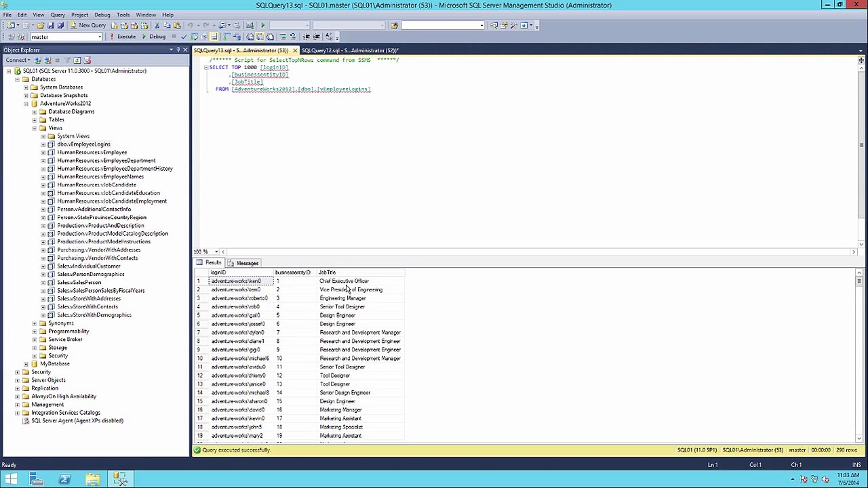
Task: Click the Find in Files icon
Action: pyautogui.click(x=394, y=25)
